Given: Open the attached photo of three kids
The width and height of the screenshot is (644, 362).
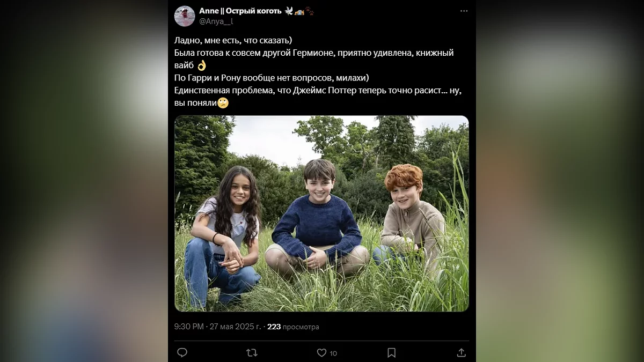Looking at the screenshot, I should pos(321,213).
